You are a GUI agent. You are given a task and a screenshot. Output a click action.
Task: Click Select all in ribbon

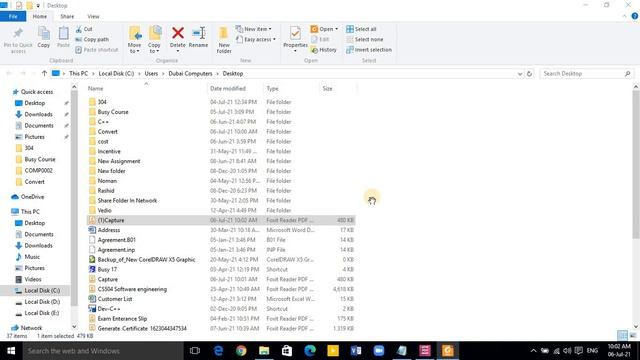[361, 29]
